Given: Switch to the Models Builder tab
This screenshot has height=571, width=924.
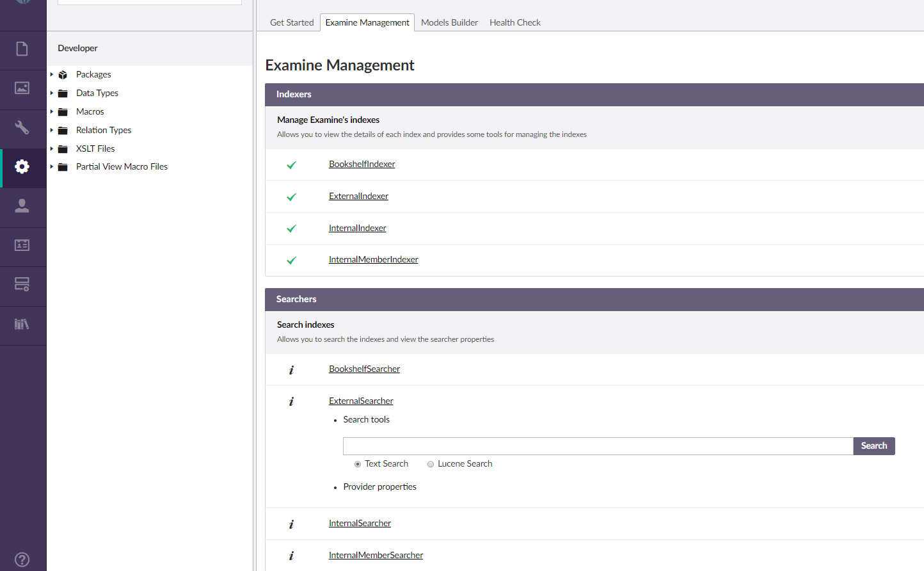Looking at the screenshot, I should point(449,22).
